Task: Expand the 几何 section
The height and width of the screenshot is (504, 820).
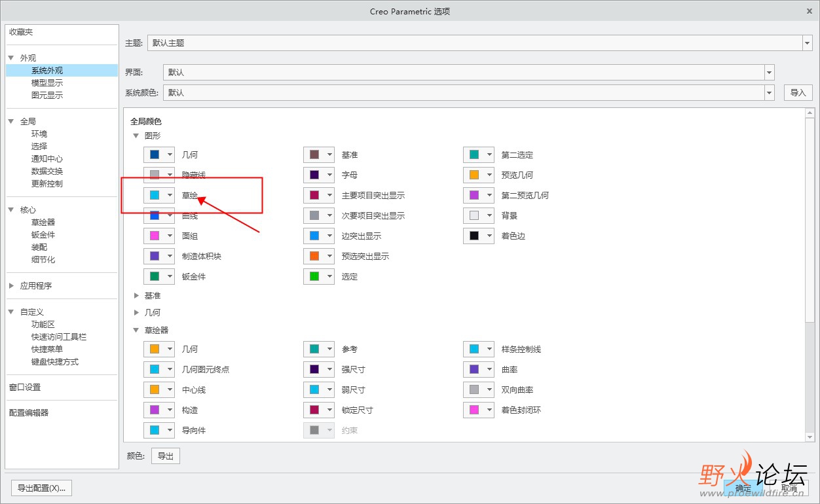Action: click(x=136, y=313)
